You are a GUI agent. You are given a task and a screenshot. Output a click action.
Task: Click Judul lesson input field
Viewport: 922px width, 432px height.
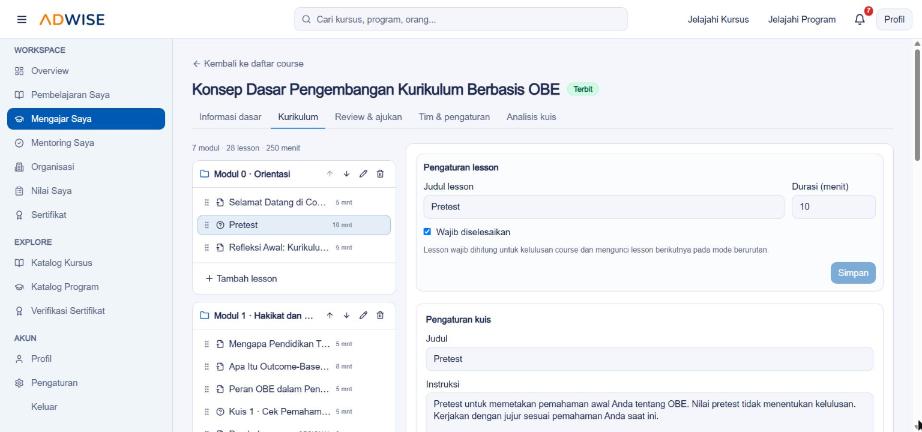pyautogui.click(x=604, y=207)
